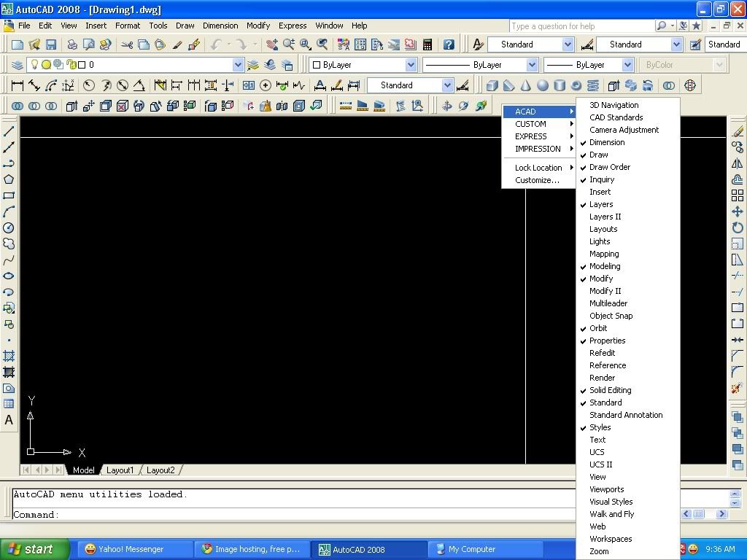Expand the Lock Location submenu
This screenshot has height=560, width=747.
(539, 168)
